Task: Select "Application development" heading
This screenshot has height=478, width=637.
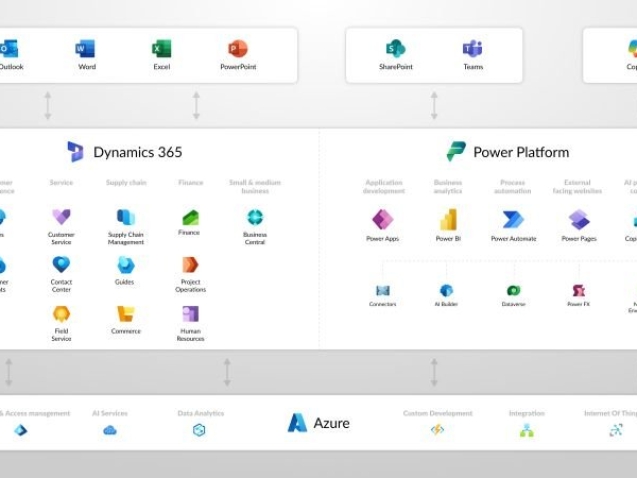Action: coord(384,186)
